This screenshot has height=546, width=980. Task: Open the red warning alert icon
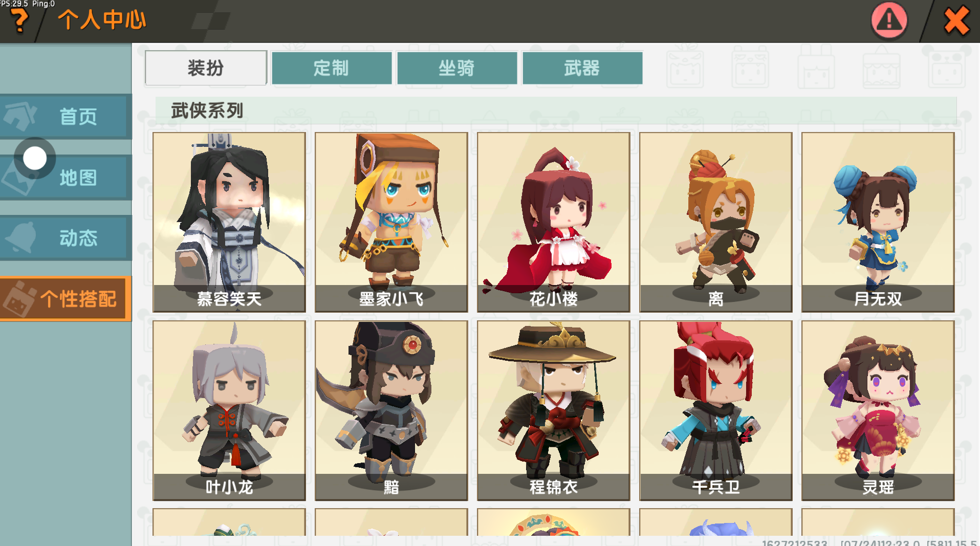coord(889,20)
